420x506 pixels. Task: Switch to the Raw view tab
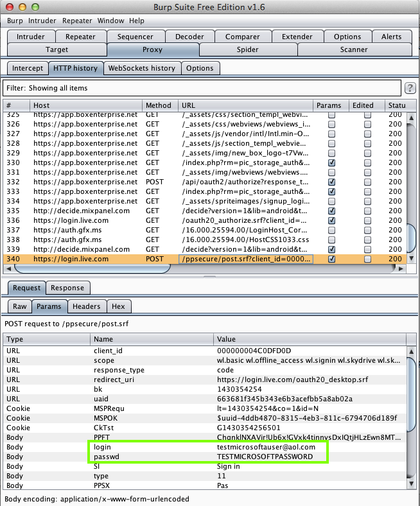click(x=20, y=306)
